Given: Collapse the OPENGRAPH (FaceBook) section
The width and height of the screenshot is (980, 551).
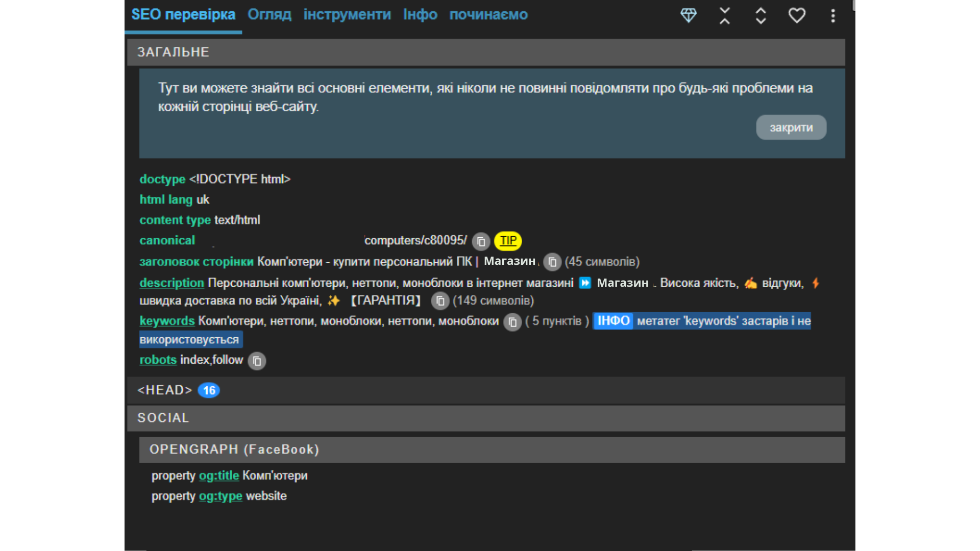Looking at the screenshot, I should (492, 449).
